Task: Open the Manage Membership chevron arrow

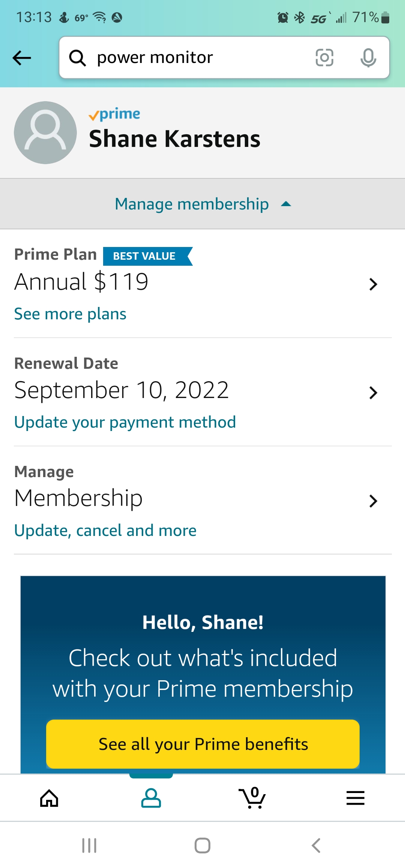Action: pyautogui.click(x=373, y=501)
